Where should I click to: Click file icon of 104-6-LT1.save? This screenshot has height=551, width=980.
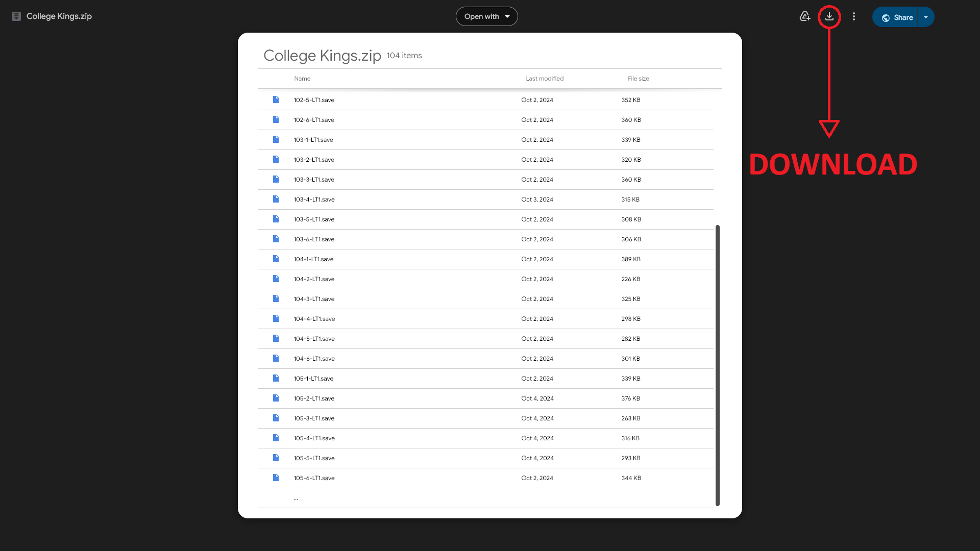[276, 358]
